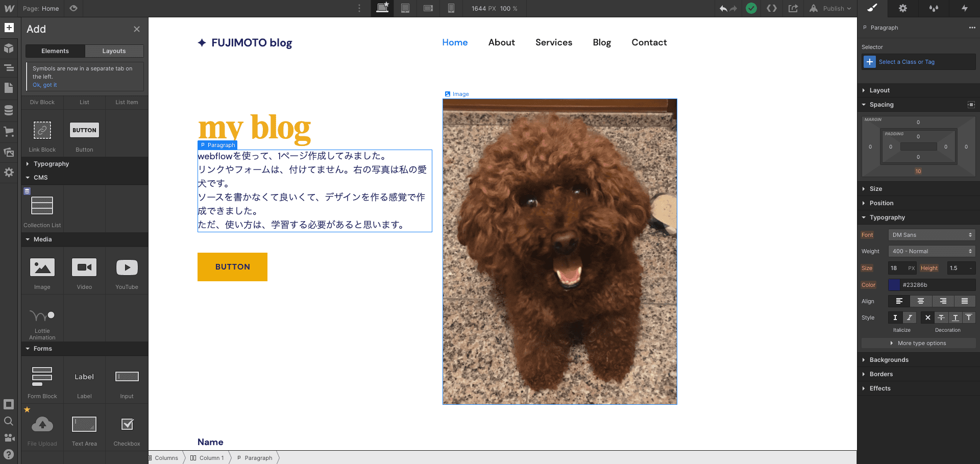Screen dimensions: 980x464
Task: Toggle italic text style
Action: pos(909,318)
